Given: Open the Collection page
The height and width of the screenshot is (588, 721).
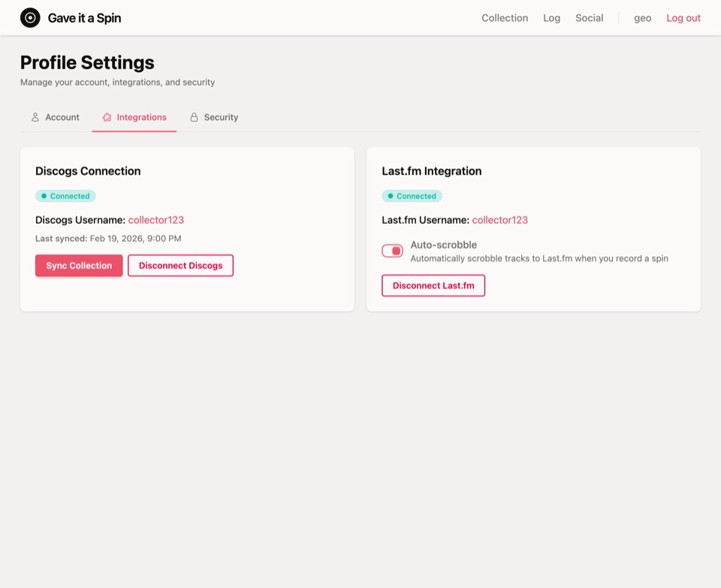Looking at the screenshot, I should (505, 18).
